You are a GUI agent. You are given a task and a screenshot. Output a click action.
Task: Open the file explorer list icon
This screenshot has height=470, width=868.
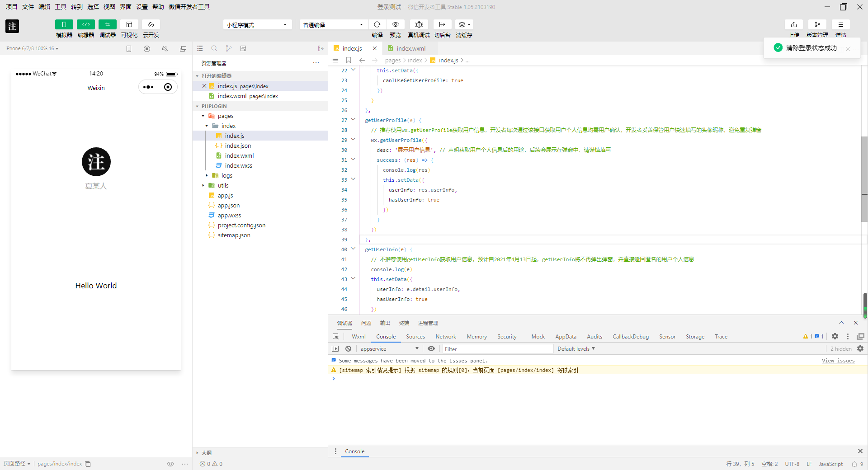tap(200, 48)
